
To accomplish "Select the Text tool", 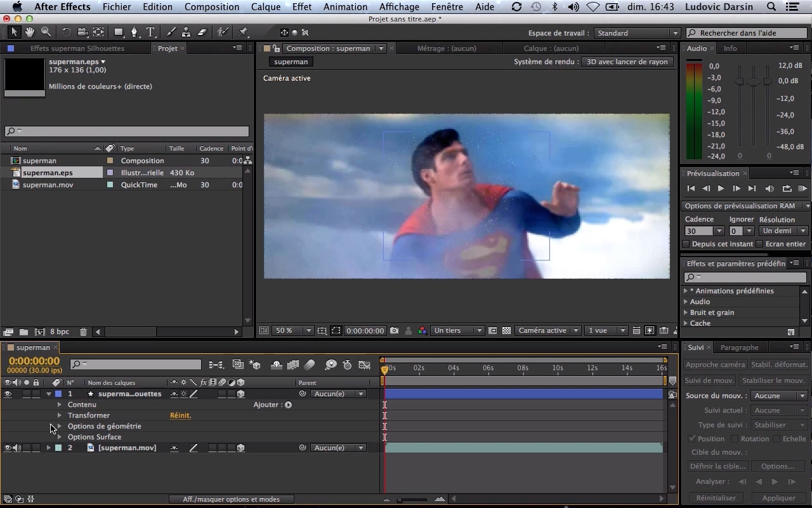I will pyautogui.click(x=151, y=32).
